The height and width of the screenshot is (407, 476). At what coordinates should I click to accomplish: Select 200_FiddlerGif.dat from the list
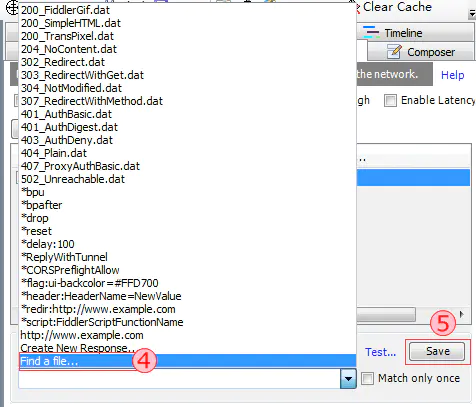click(187, 10)
